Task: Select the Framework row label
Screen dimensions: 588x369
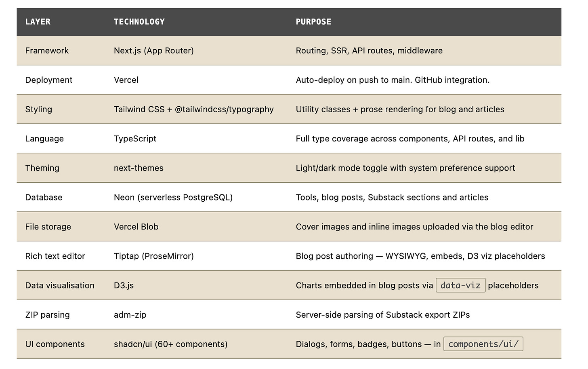Action: 47,51
